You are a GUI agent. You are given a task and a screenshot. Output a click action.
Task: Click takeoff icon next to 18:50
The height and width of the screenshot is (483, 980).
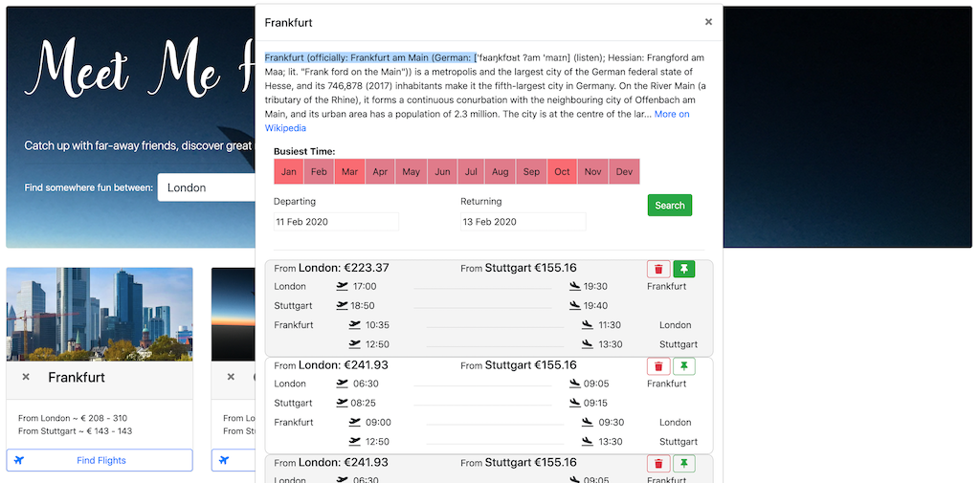click(342, 305)
